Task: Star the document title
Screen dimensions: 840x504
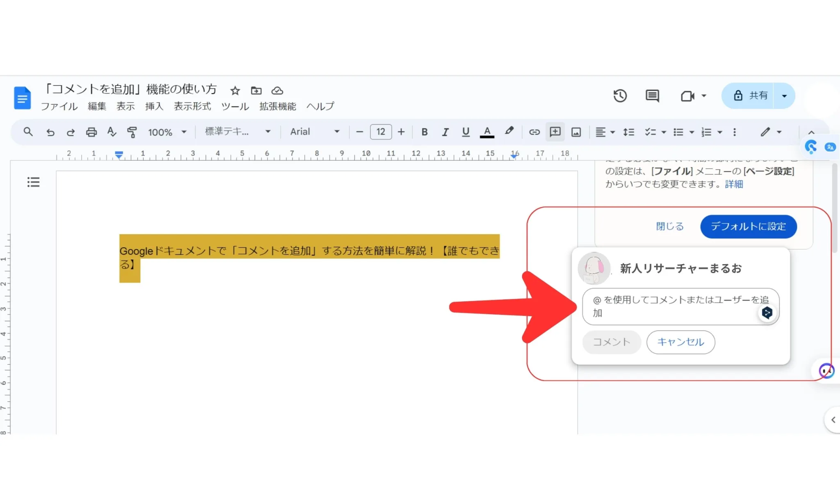Action: pyautogui.click(x=235, y=91)
